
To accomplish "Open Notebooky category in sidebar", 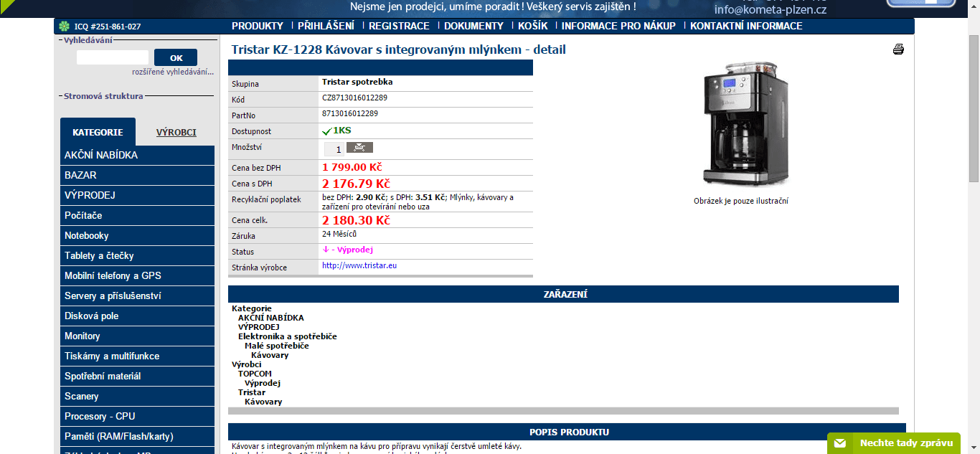I will point(137,235).
